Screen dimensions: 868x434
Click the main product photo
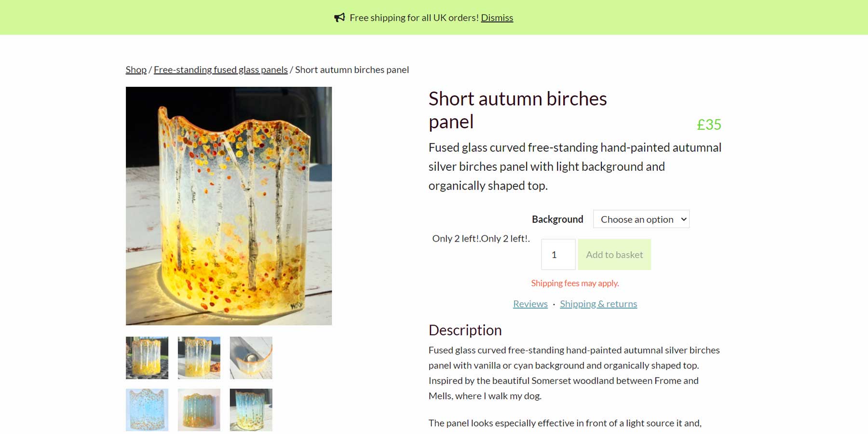[229, 206]
